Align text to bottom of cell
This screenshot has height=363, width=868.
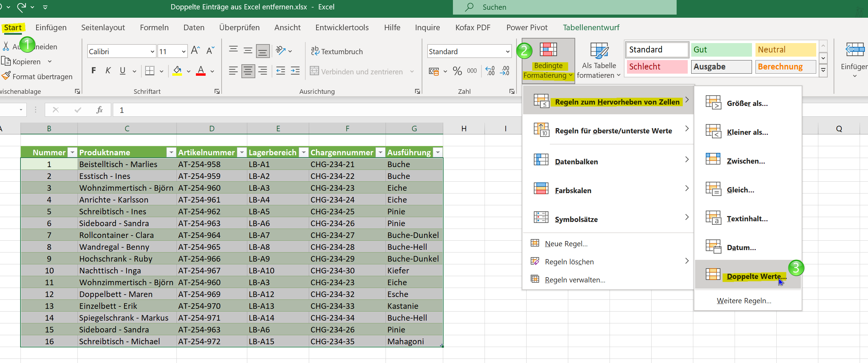(263, 51)
